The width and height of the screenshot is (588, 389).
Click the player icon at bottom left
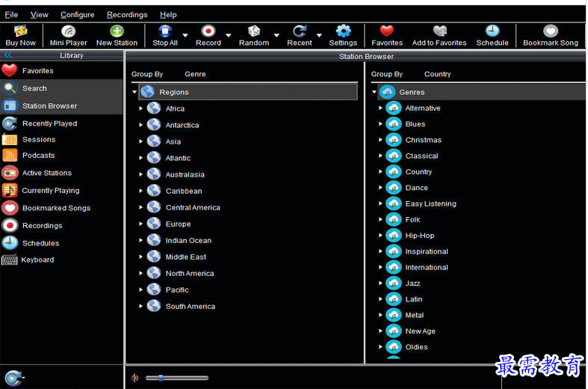tap(13, 378)
